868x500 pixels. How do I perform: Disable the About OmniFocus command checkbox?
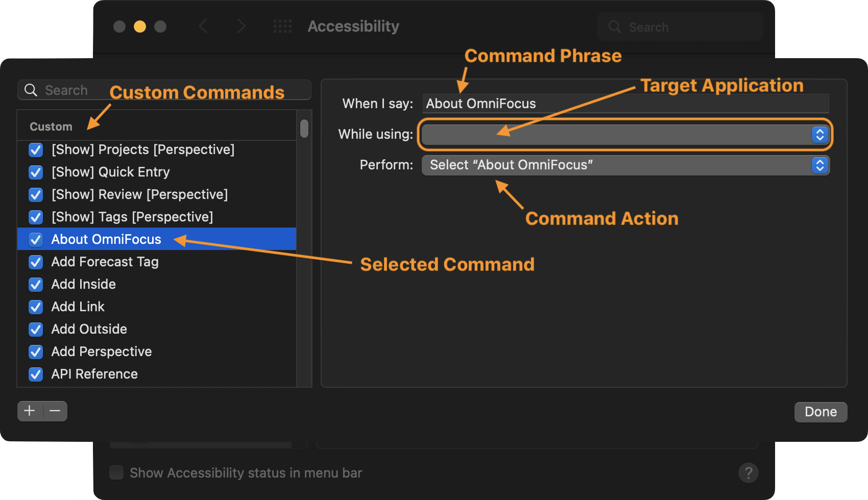tap(36, 239)
